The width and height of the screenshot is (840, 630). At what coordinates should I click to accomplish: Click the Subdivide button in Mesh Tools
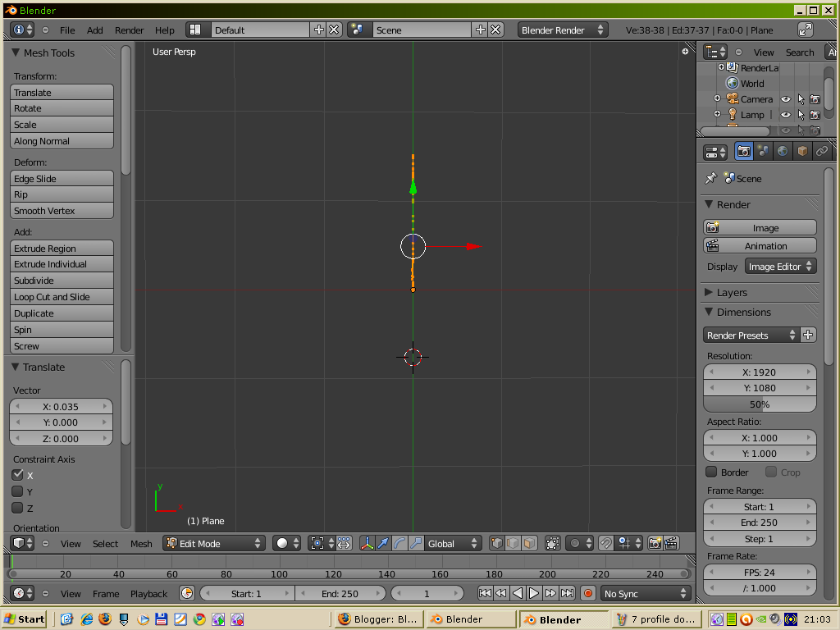(62, 281)
